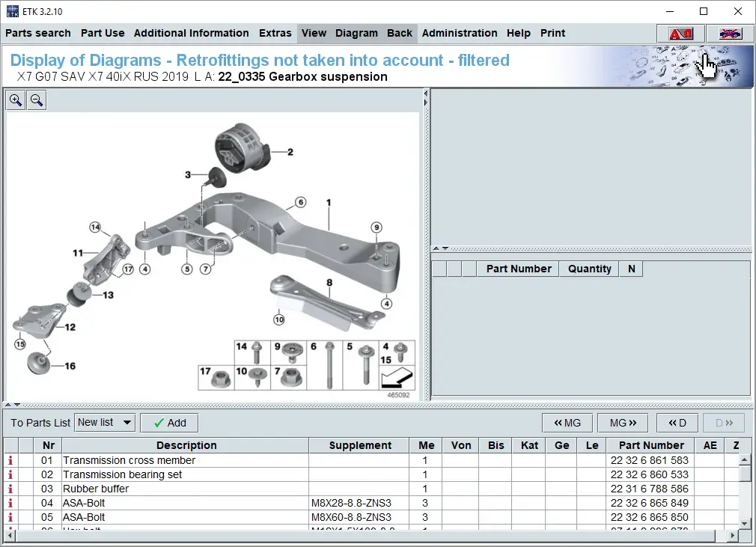Open info icon for Rubber buffer row

pyautogui.click(x=10, y=489)
